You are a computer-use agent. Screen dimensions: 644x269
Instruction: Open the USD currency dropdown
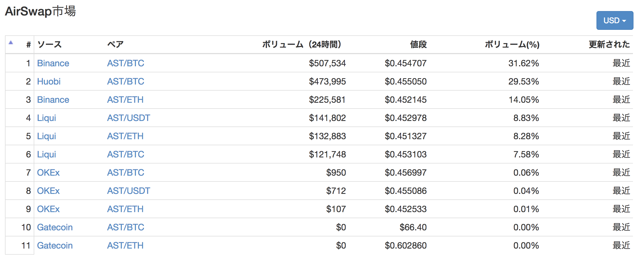point(614,20)
